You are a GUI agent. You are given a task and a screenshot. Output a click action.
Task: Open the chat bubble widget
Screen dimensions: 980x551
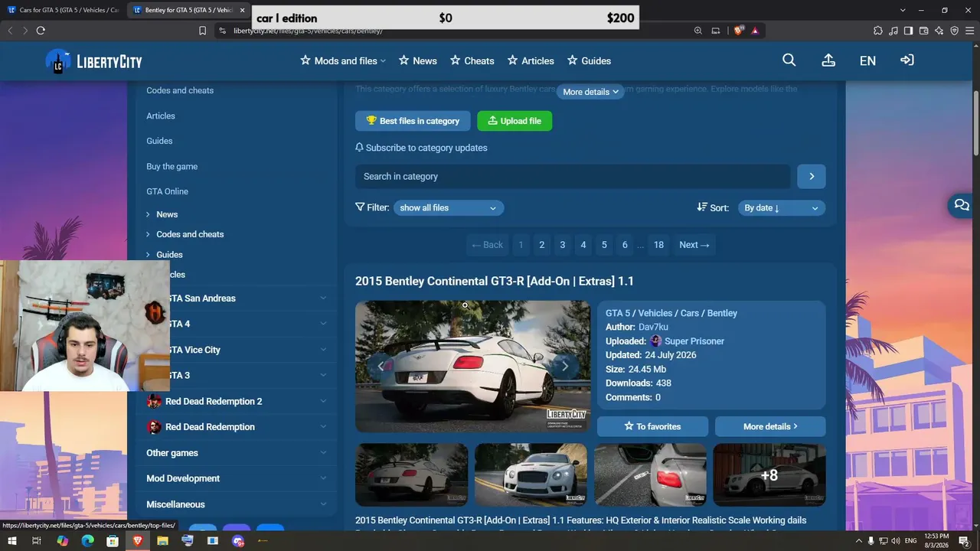click(x=962, y=205)
